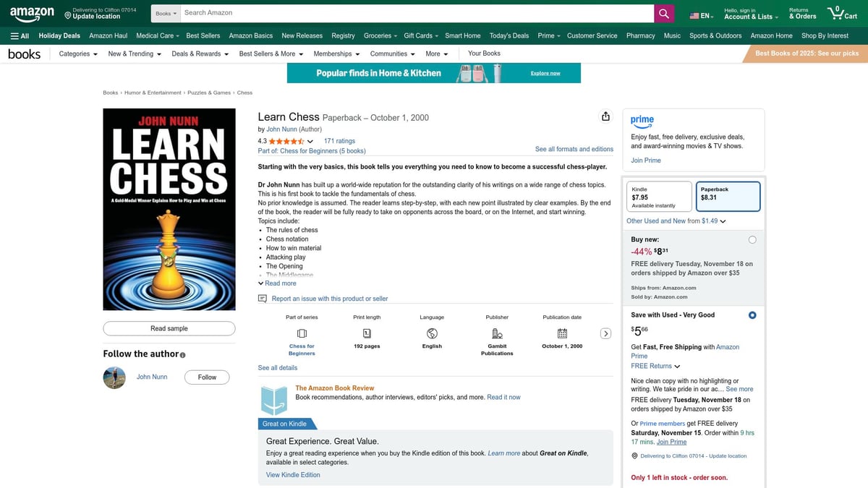Image resolution: width=868 pixels, height=488 pixels.
Task: Open the Today's Deals menu item
Action: (x=509, y=35)
